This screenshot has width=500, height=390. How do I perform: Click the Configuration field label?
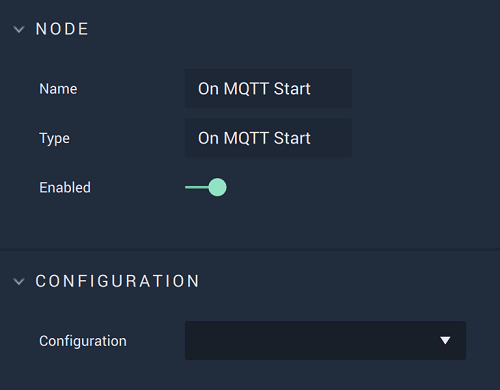(x=83, y=341)
